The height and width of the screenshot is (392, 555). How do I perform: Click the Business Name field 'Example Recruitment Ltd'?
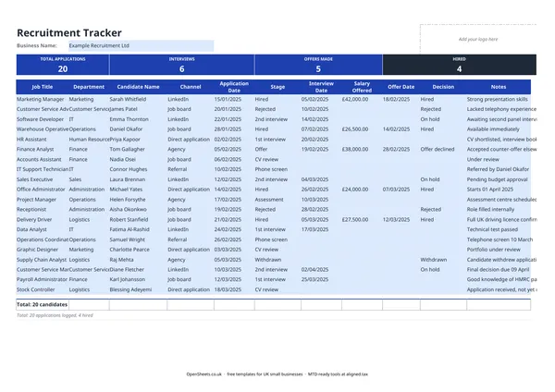[x=141, y=45]
